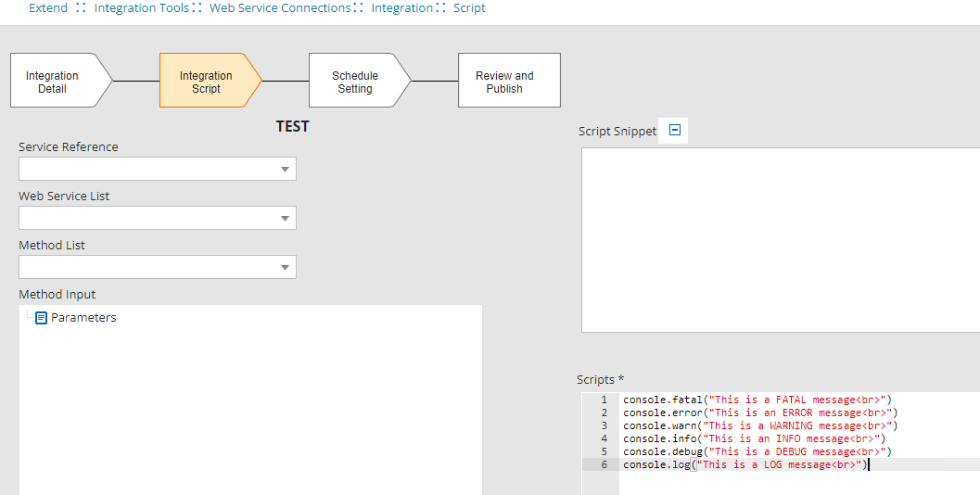Image resolution: width=980 pixels, height=495 pixels.
Task: Switch to Schedule Setting step
Action: 355,82
